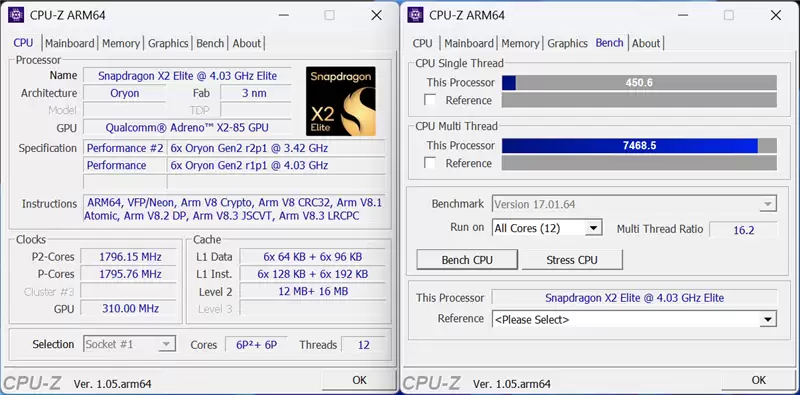Click the processor Name field
800x395 pixels.
tap(187, 76)
